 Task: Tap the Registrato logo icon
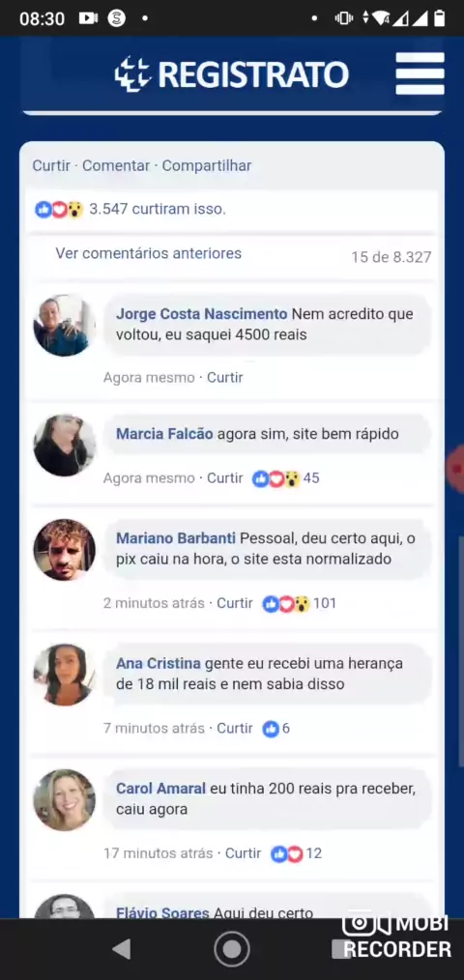tap(133, 74)
